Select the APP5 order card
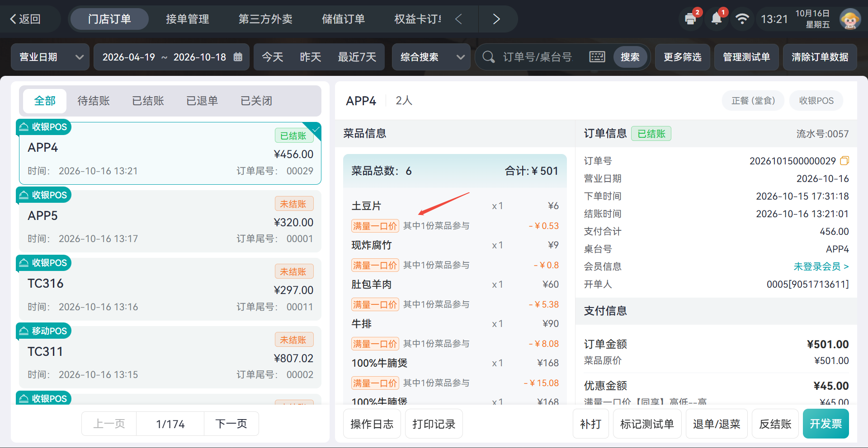This screenshot has height=448, width=868. click(x=170, y=221)
